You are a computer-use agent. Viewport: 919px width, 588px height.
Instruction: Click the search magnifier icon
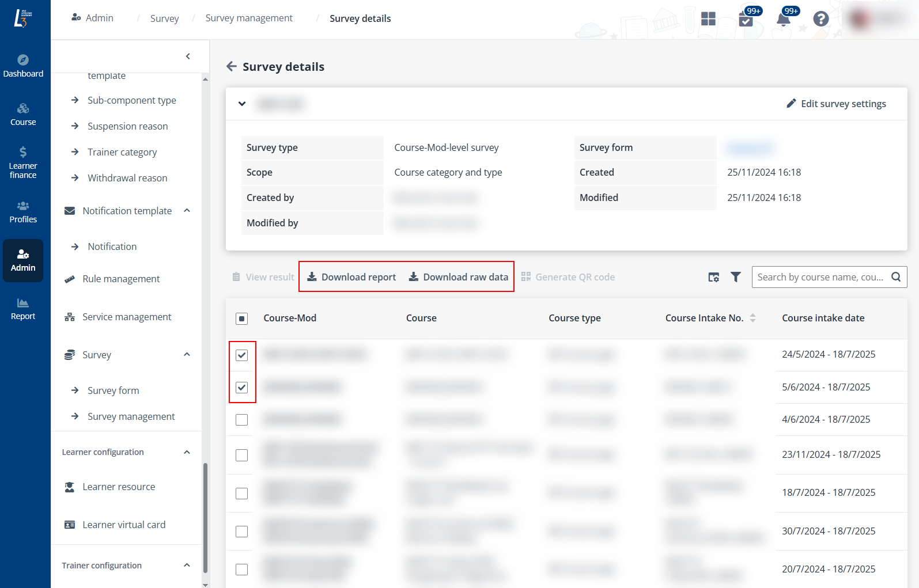pyautogui.click(x=896, y=277)
